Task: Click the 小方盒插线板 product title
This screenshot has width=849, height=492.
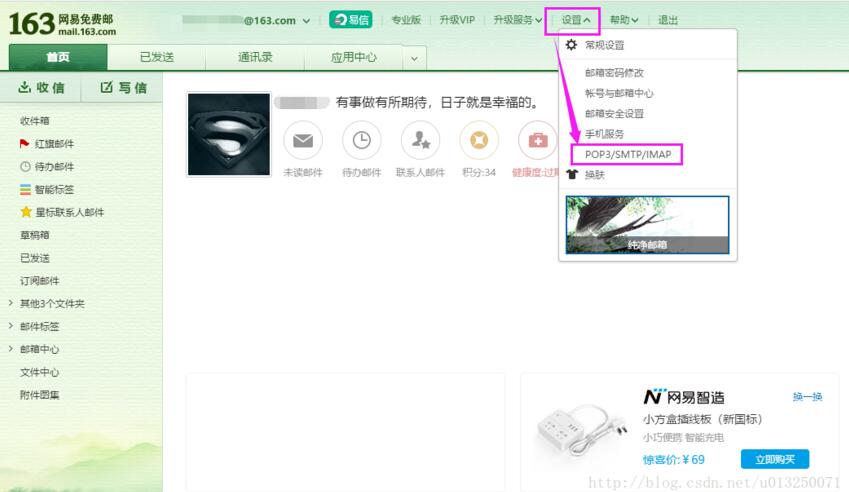Action: coord(702,419)
